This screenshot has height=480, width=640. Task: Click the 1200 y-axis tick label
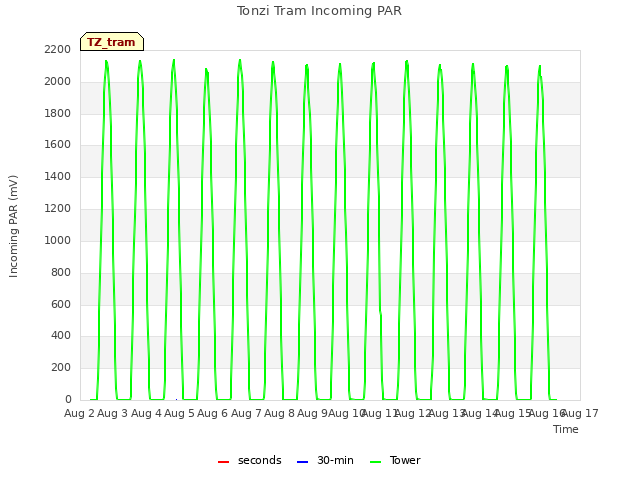[58, 208]
